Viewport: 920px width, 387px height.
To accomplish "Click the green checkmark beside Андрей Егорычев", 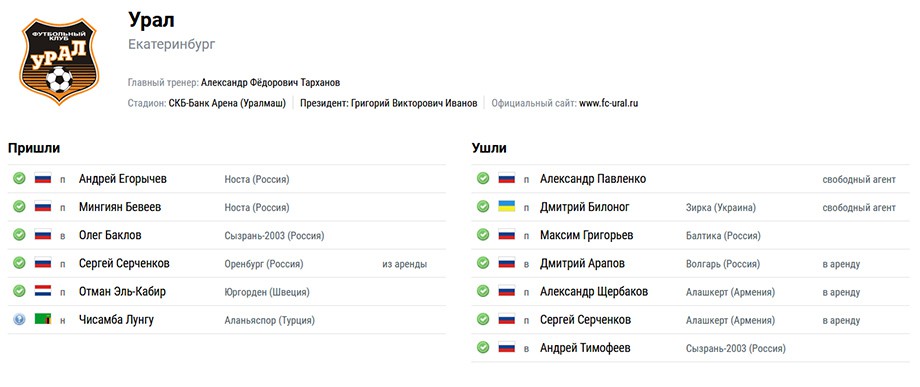I will tap(19, 178).
